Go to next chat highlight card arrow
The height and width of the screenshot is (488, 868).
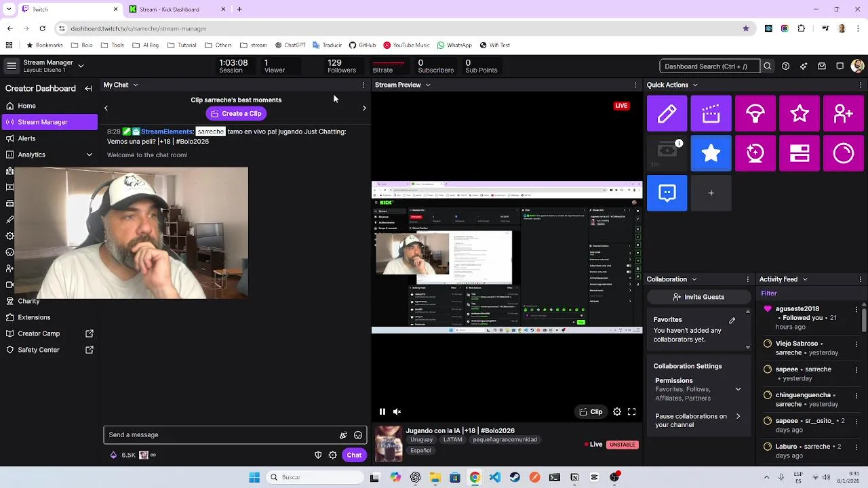[x=364, y=108]
